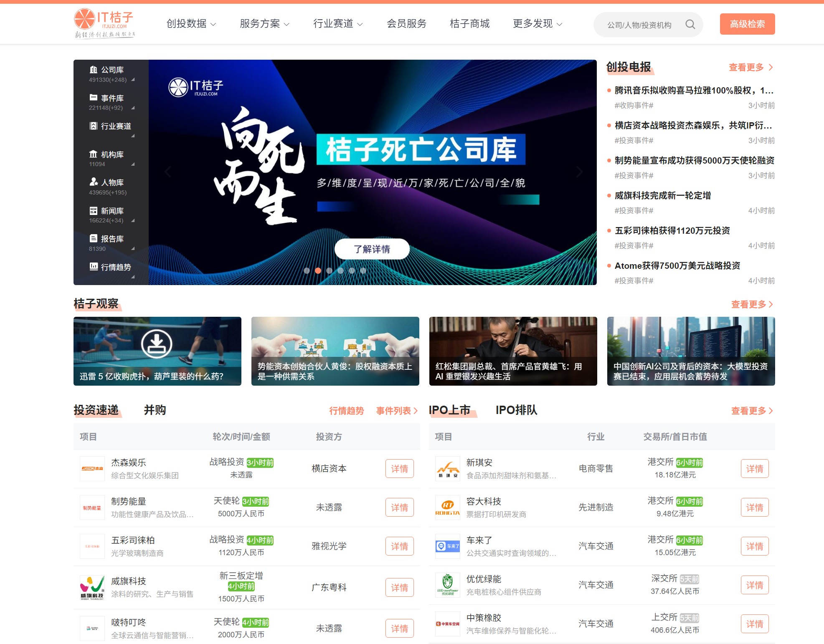Click the 报告库 reports icon
Screen dimensions: 824x644
click(94, 238)
